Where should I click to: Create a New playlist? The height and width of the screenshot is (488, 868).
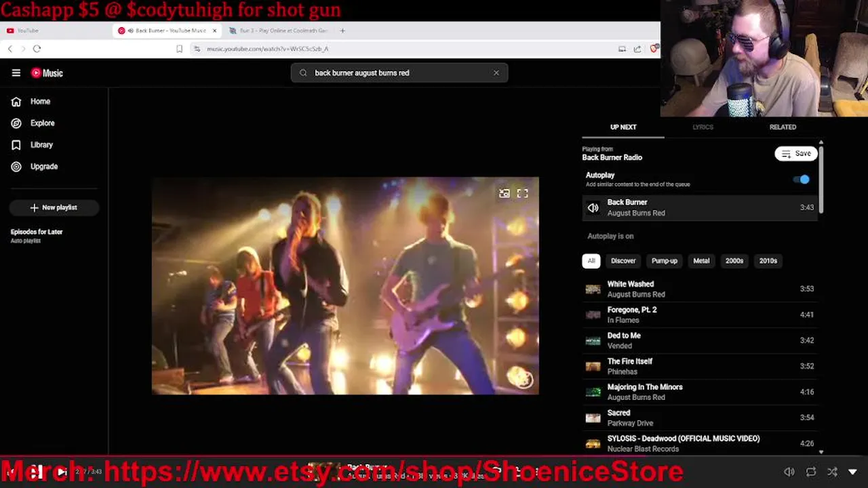(54, 207)
